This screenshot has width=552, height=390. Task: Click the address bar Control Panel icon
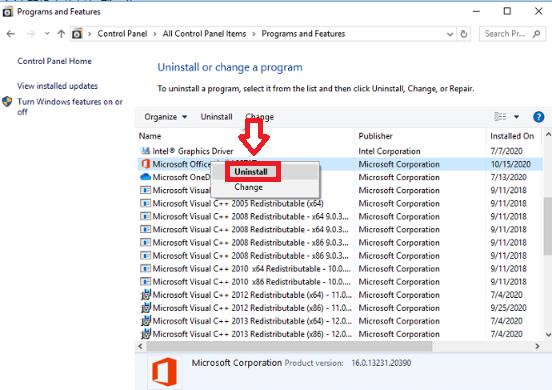click(77, 34)
